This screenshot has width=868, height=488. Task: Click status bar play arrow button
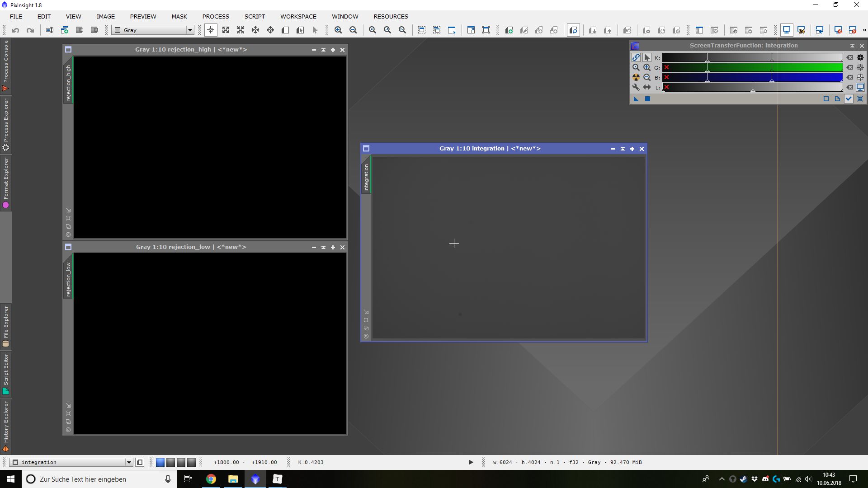pos(471,462)
